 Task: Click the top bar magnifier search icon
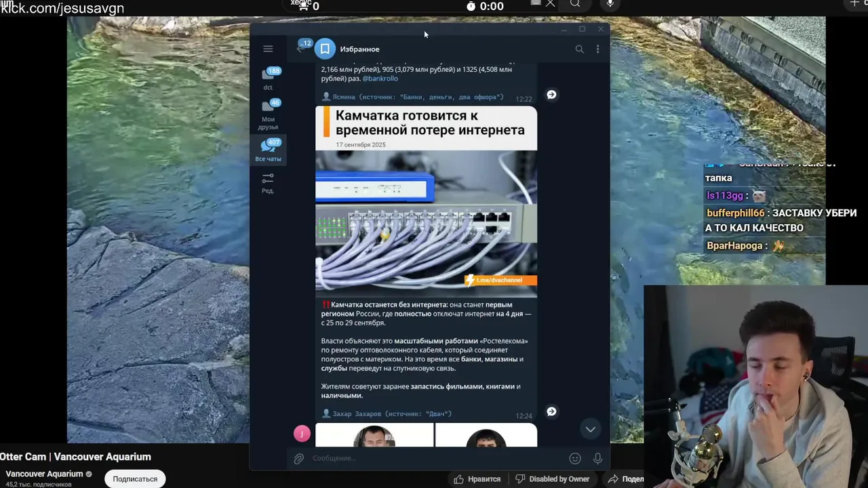[x=575, y=4]
